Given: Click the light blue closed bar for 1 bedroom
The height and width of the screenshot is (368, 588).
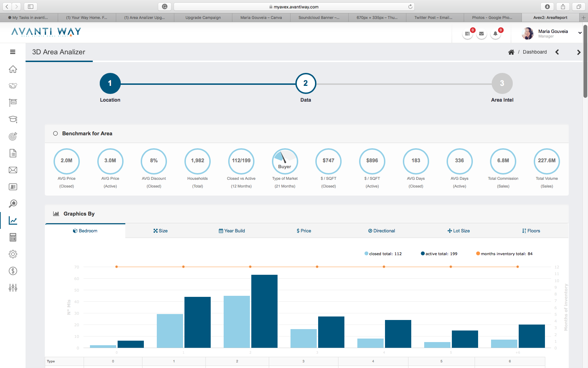Looking at the screenshot, I should click(170, 331).
